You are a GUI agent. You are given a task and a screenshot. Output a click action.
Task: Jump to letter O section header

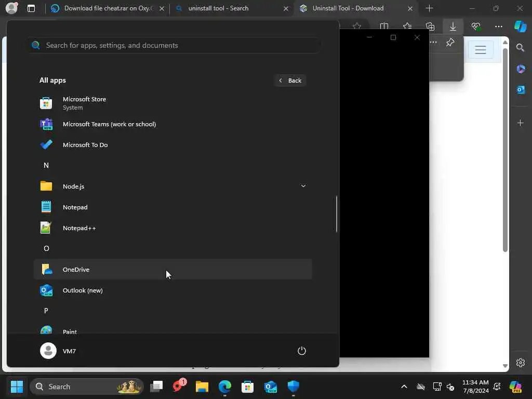click(x=46, y=248)
